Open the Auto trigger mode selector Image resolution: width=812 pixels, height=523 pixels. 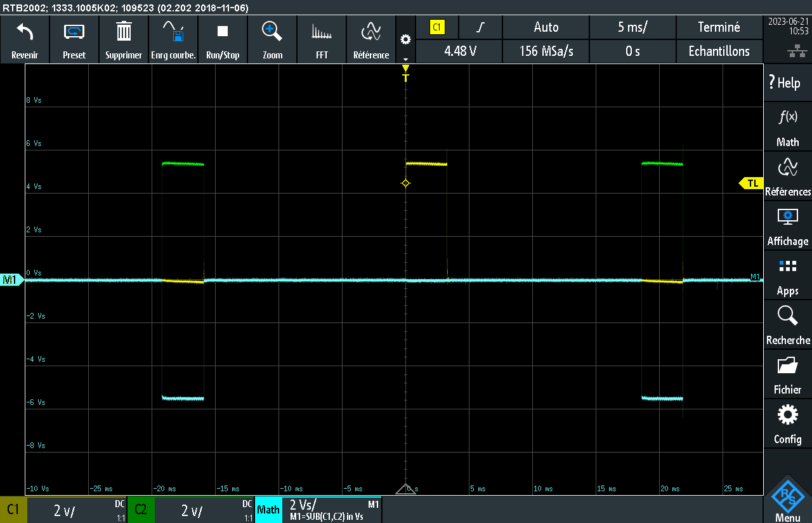click(546, 27)
